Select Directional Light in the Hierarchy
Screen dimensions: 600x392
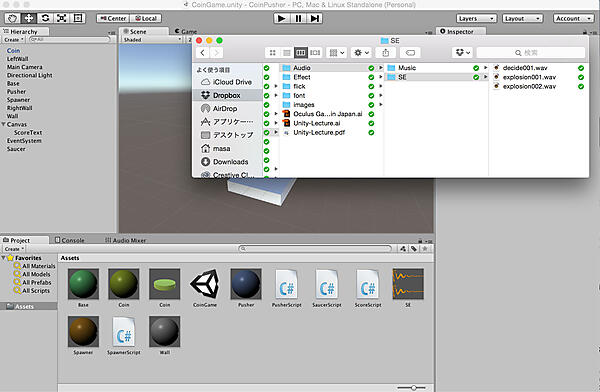click(x=29, y=75)
